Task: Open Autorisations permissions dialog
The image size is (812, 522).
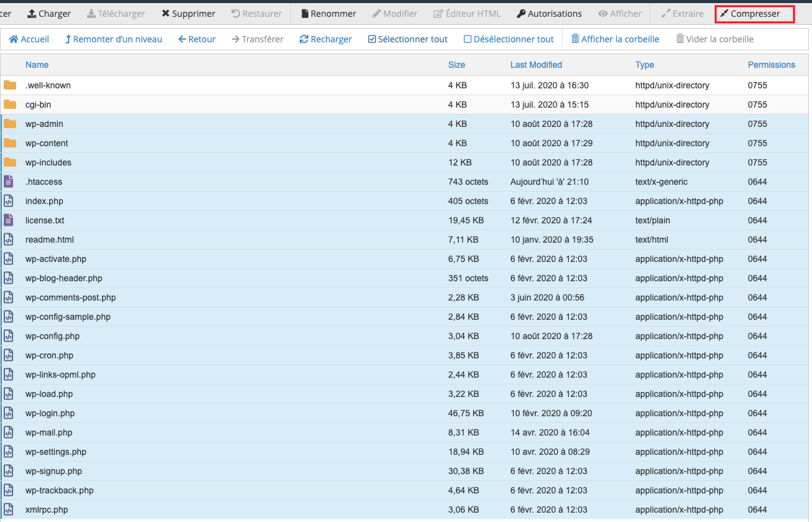Action: (550, 14)
